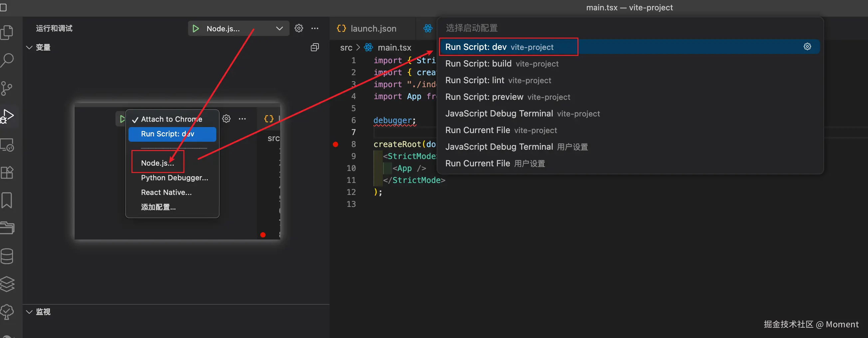
Task: Click the React icon in main.tsx breadcrumb
Action: (x=368, y=48)
